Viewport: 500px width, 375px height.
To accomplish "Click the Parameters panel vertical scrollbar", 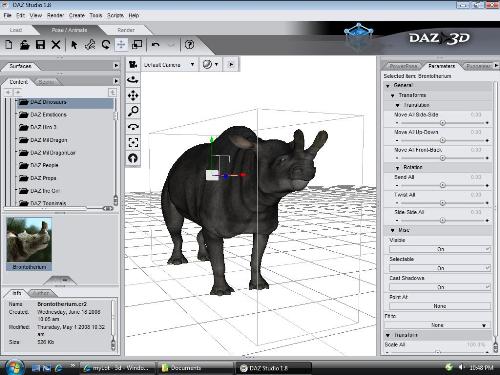I will pyautogui.click(x=496, y=217).
